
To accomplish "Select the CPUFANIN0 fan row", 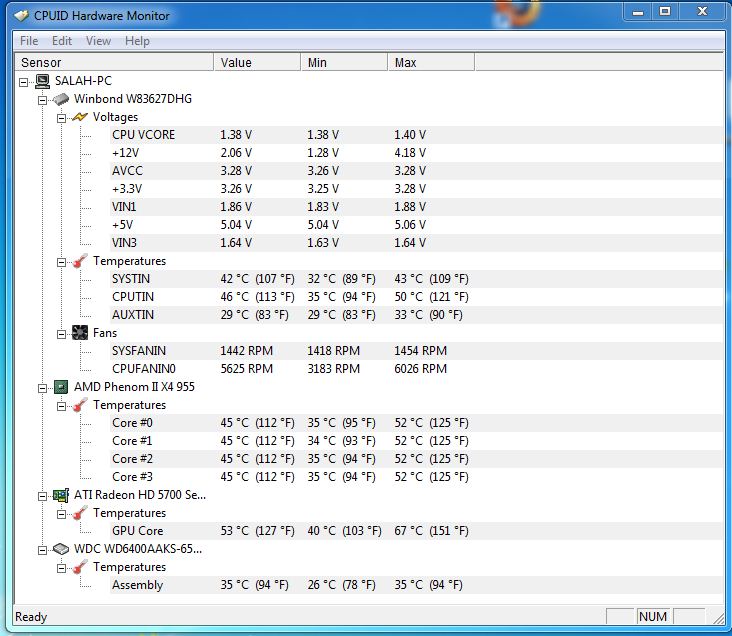I will coord(416,369).
